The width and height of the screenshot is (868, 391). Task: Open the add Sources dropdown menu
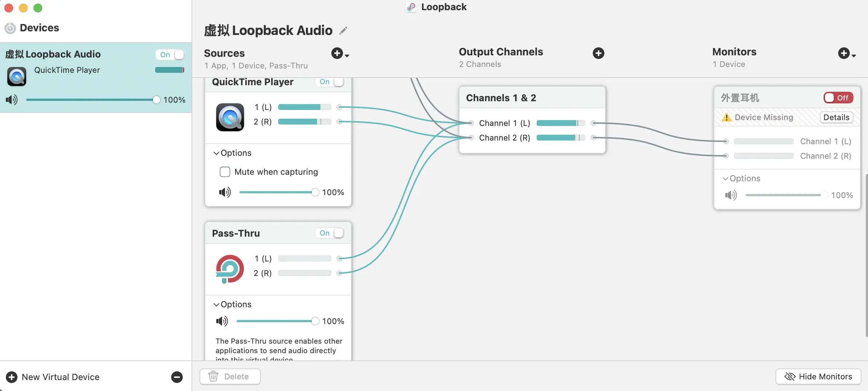pos(340,54)
